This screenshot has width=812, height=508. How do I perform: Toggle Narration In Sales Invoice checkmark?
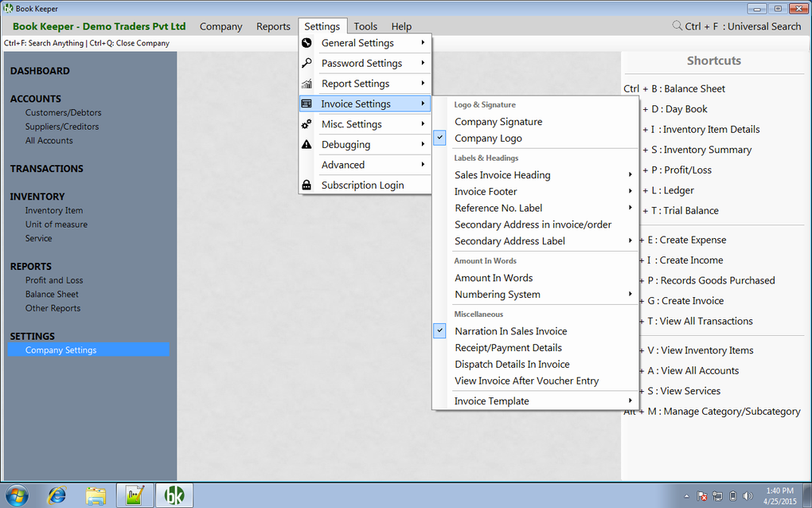pos(439,331)
